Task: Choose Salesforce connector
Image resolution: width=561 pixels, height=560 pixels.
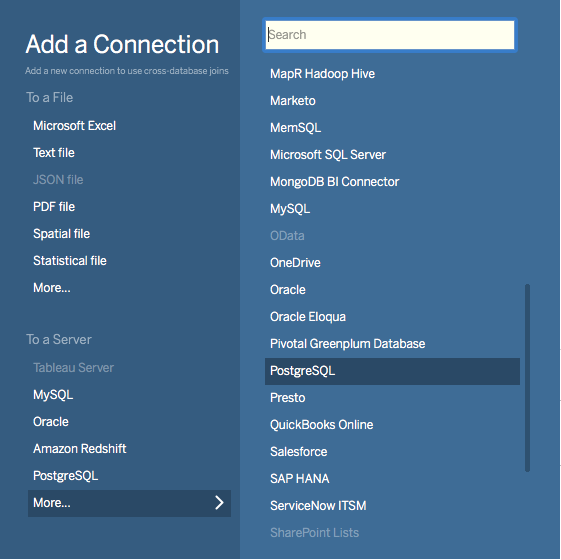Action: click(x=298, y=452)
